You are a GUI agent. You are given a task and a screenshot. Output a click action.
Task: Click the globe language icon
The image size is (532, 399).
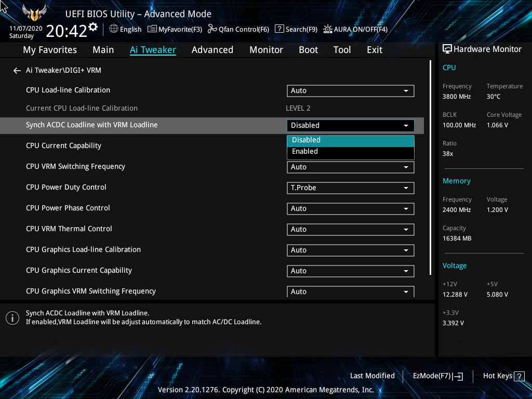click(x=114, y=29)
